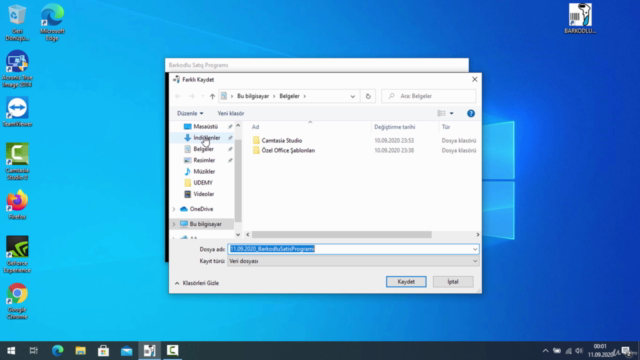Open the Dosya adı dropdown arrow

pyautogui.click(x=475, y=249)
